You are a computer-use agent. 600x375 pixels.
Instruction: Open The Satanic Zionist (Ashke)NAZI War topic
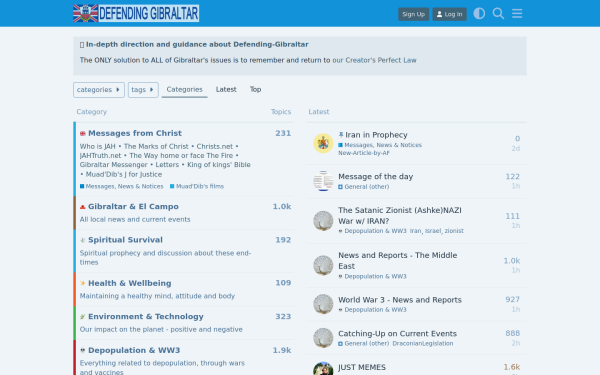[x=400, y=215]
